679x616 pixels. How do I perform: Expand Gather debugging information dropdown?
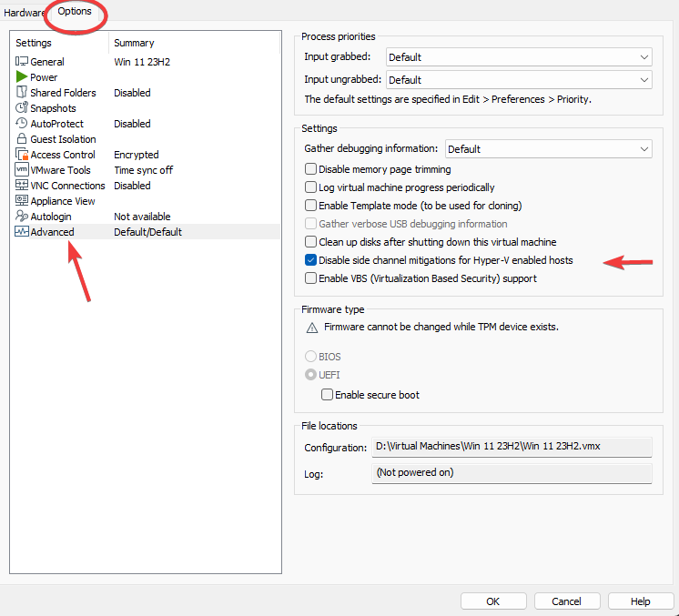548,149
